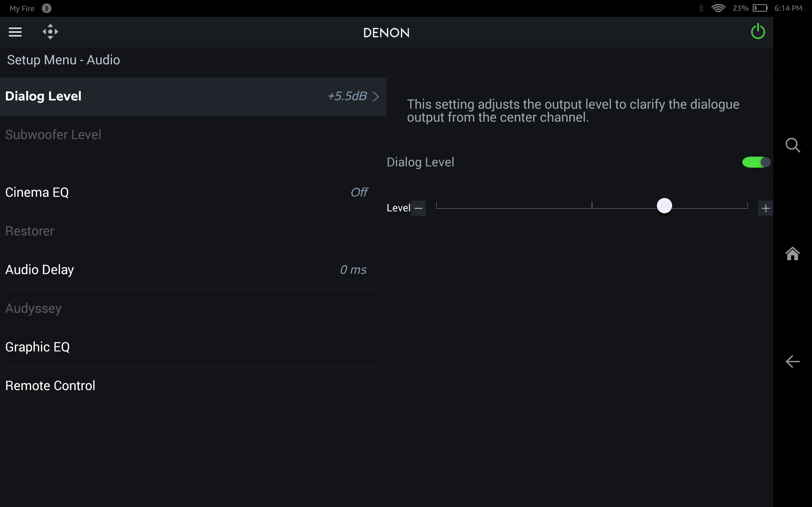Open the search function
This screenshot has height=507, width=812.
(x=793, y=145)
